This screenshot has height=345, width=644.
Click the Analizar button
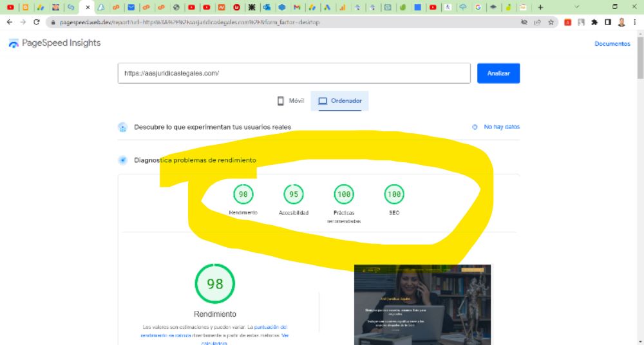[498, 73]
